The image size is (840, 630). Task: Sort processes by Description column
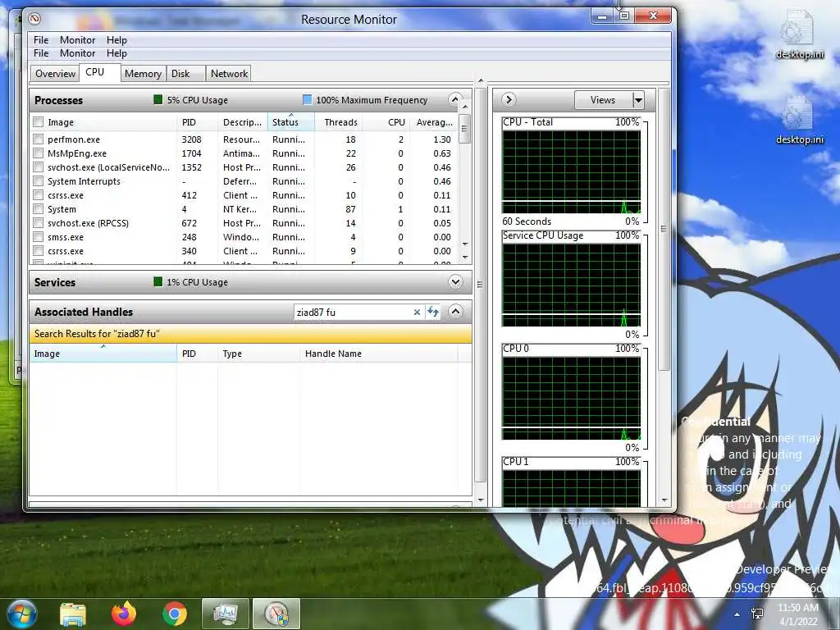(x=243, y=122)
